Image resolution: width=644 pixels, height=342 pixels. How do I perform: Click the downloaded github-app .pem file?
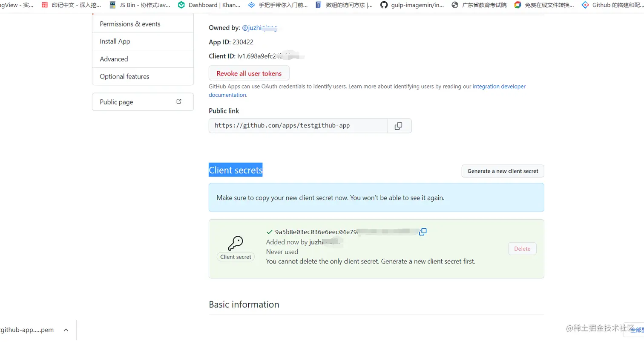pos(27,330)
